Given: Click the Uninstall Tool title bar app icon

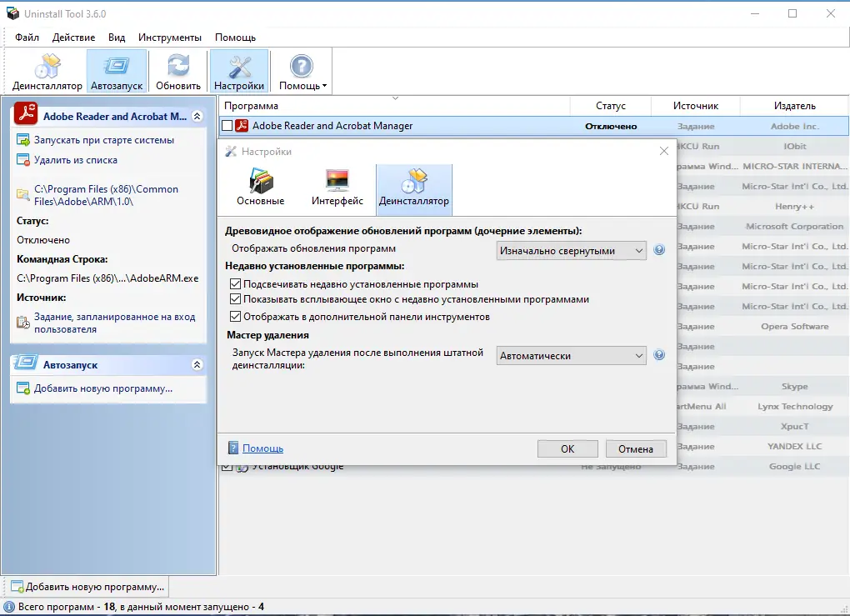Looking at the screenshot, I should point(12,13).
